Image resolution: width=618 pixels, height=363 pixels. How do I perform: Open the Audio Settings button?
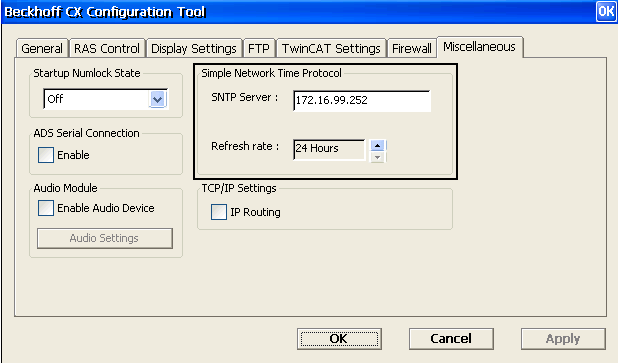(x=104, y=238)
